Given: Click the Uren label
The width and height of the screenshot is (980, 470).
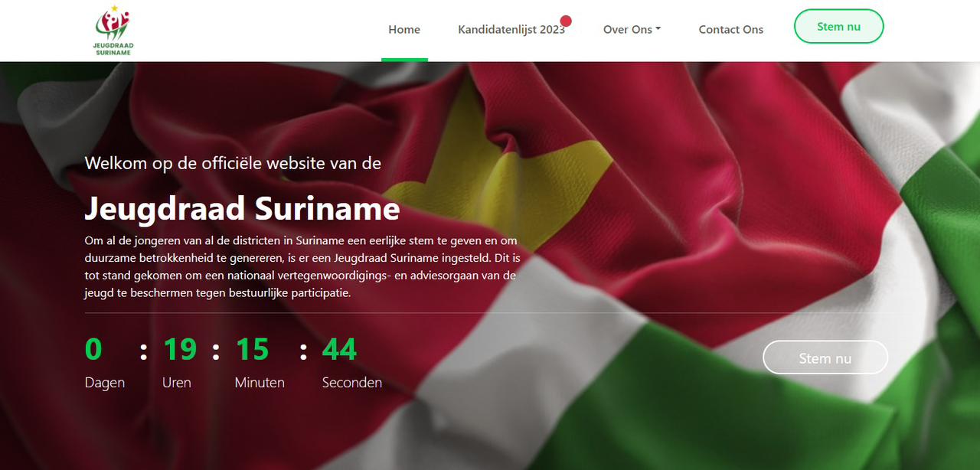Looking at the screenshot, I should click(177, 382).
